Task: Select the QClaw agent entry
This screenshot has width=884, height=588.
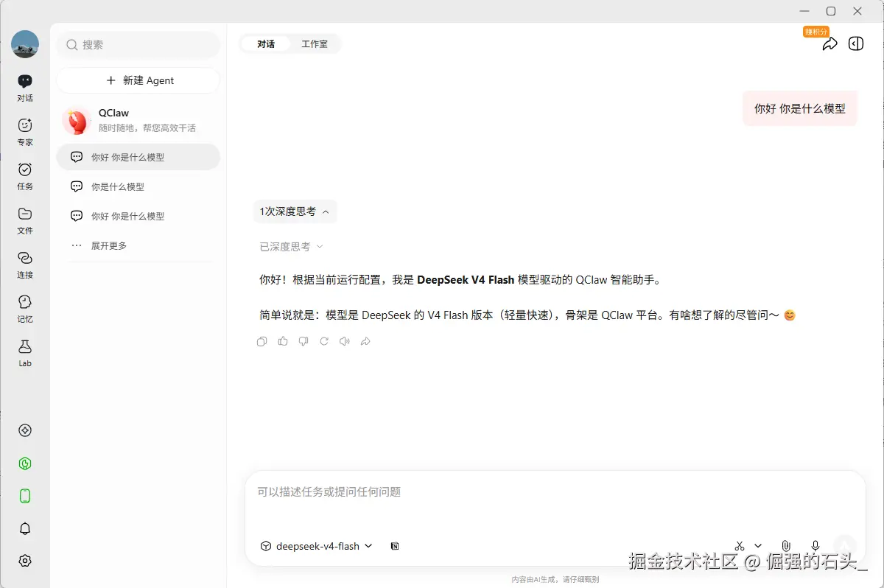Action: [x=138, y=120]
